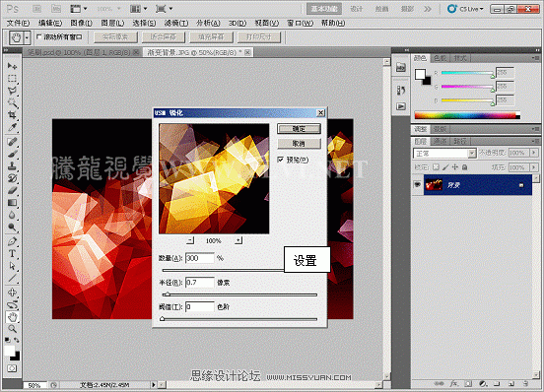Select the Line tool

pyautogui.click(x=12, y=278)
